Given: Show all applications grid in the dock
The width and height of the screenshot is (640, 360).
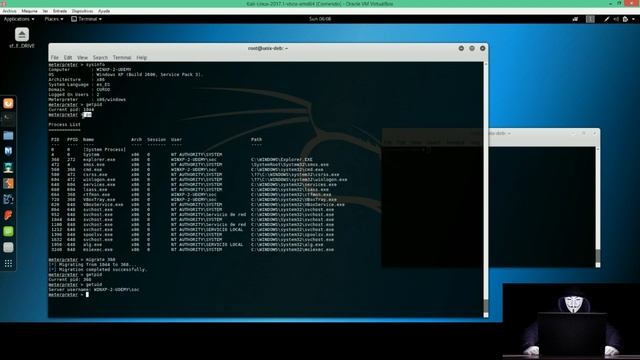Looking at the screenshot, I should point(8,263).
